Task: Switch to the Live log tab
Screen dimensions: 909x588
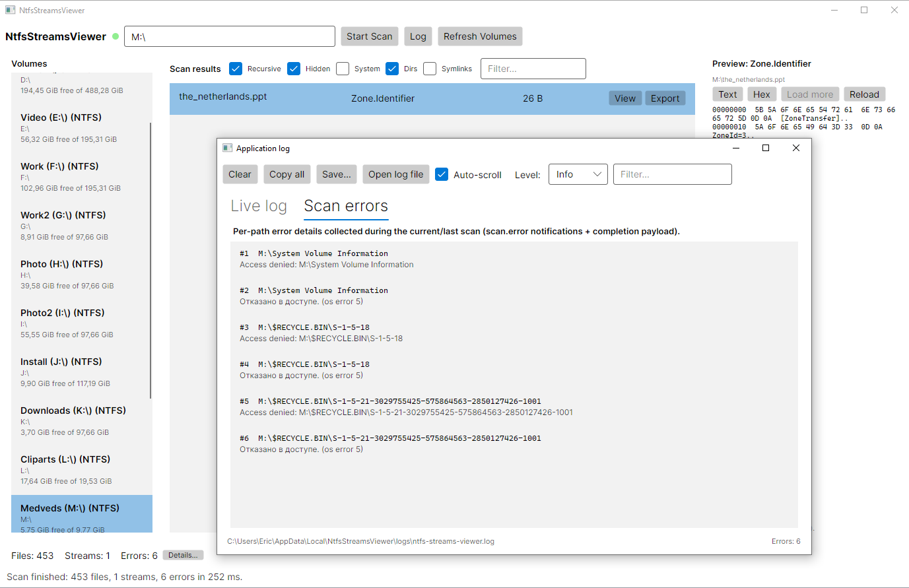Action: (259, 206)
